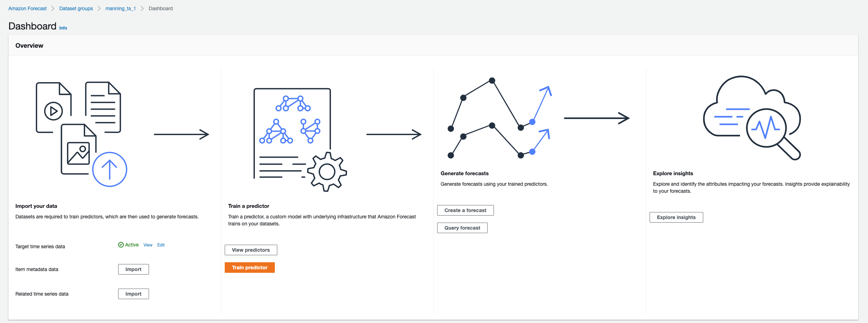
Task: Click the gear icon on predictor illustration
Action: point(327,172)
